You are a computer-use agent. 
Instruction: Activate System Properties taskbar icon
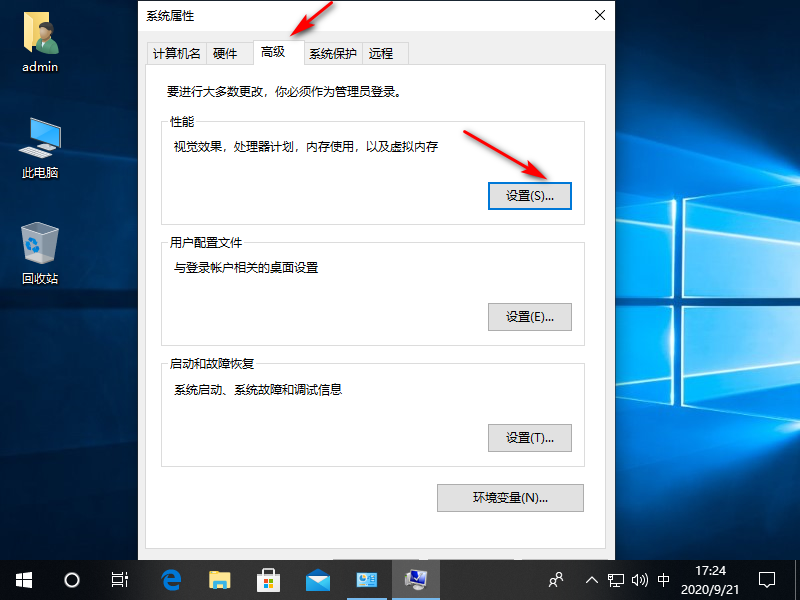416,580
